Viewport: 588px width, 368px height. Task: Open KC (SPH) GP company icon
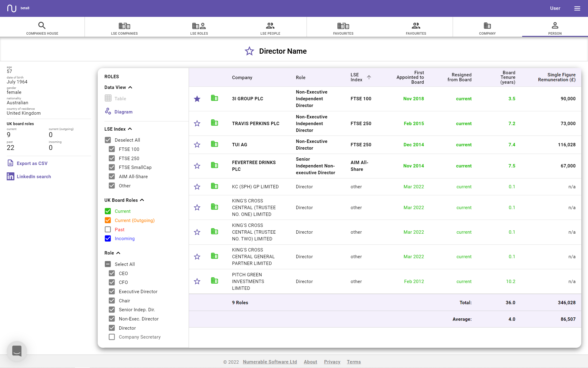coord(214,186)
